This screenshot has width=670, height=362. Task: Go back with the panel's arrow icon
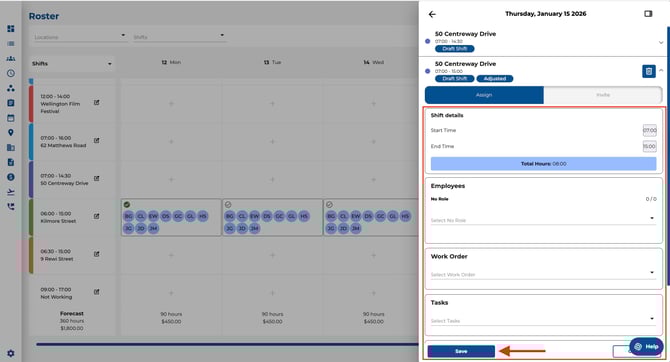(432, 14)
